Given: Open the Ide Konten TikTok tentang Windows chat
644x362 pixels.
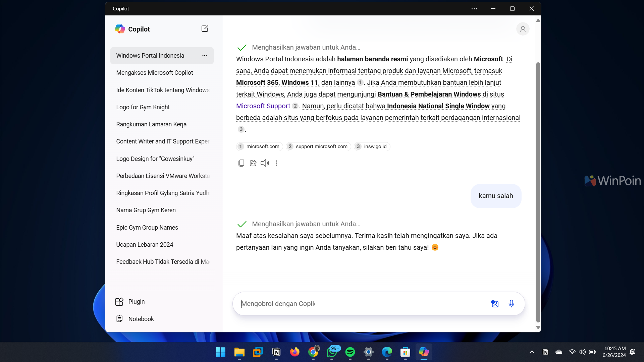Looking at the screenshot, I should [x=162, y=90].
